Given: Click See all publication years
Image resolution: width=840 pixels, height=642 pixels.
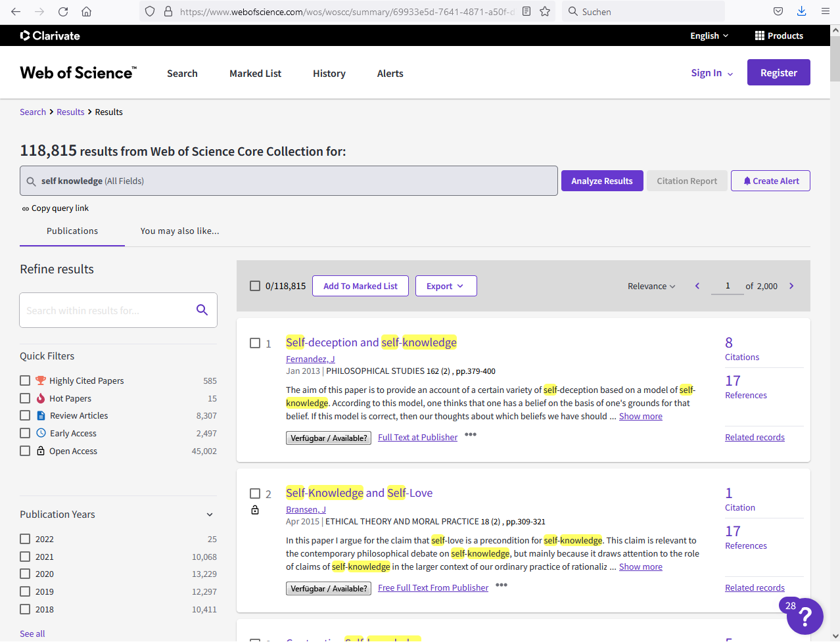Looking at the screenshot, I should tap(32, 633).
